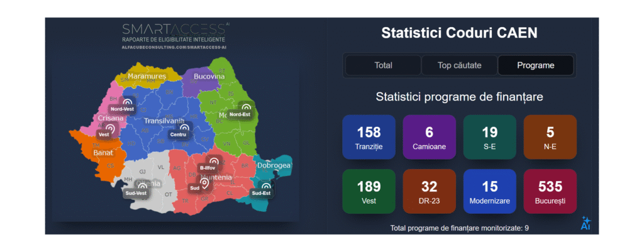Click the București card showing 535

coord(550,191)
